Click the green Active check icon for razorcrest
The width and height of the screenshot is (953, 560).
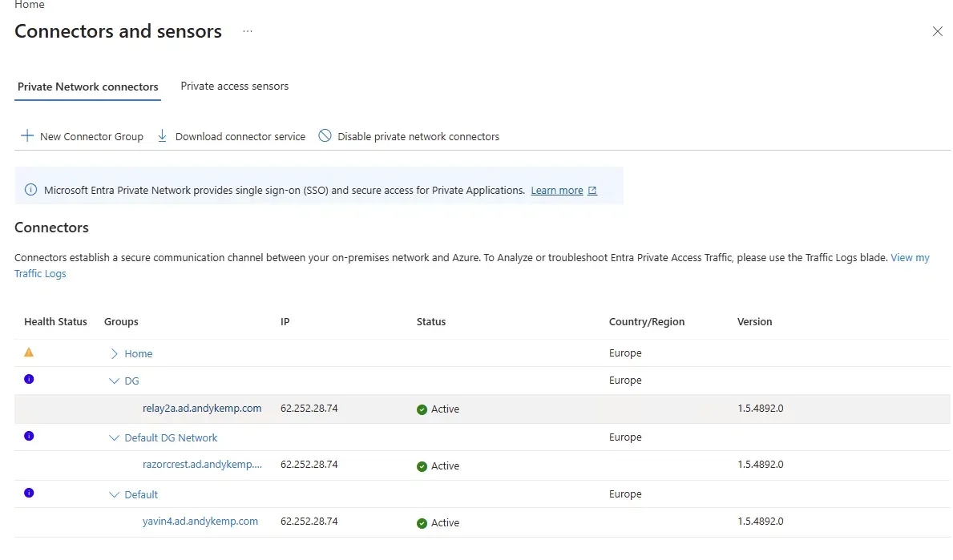pyautogui.click(x=422, y=466)
